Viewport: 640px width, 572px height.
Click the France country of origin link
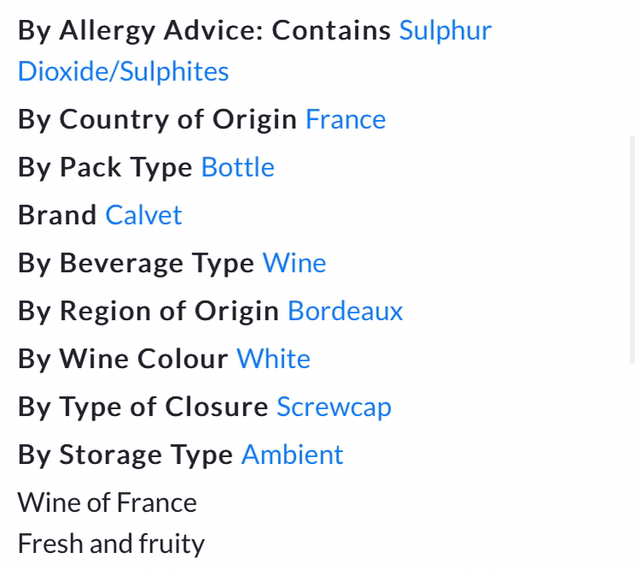[345, 120]
